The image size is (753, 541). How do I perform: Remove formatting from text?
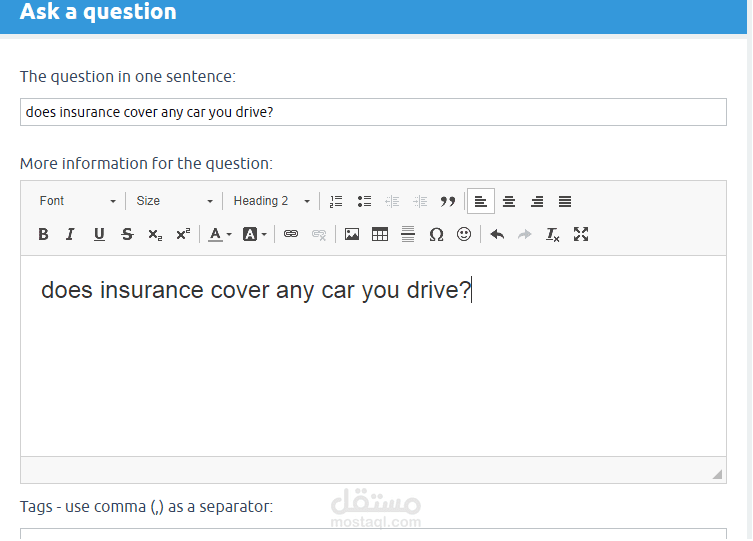552,234
